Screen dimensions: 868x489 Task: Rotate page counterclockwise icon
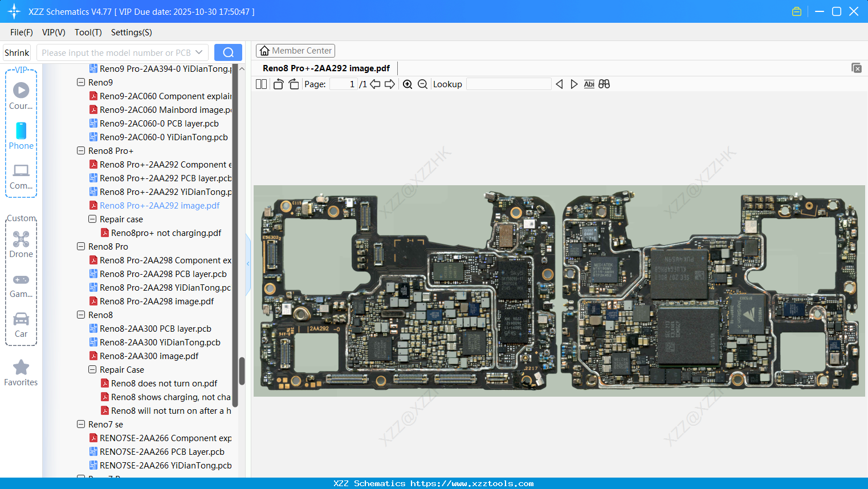[x=279, y=84]
